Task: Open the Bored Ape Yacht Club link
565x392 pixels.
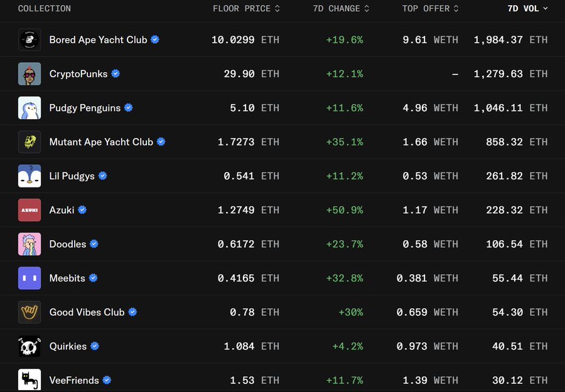Action: 98,40
